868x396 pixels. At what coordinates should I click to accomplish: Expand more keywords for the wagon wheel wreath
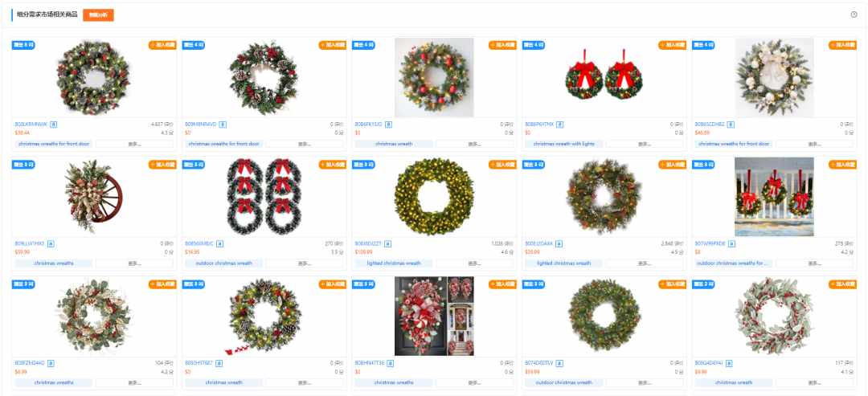[134, 263]
